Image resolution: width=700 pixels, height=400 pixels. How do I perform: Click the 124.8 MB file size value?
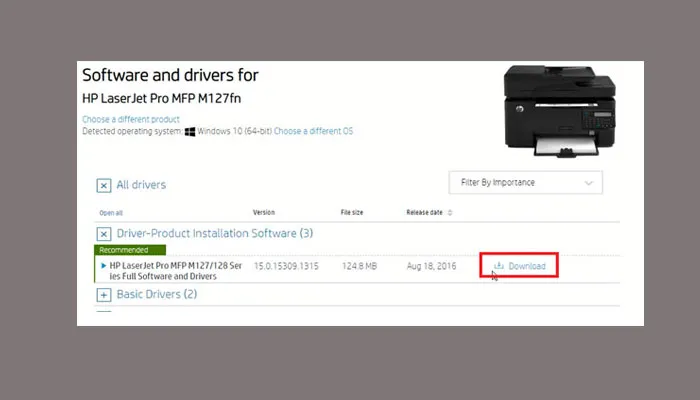(x=359, y=266)
